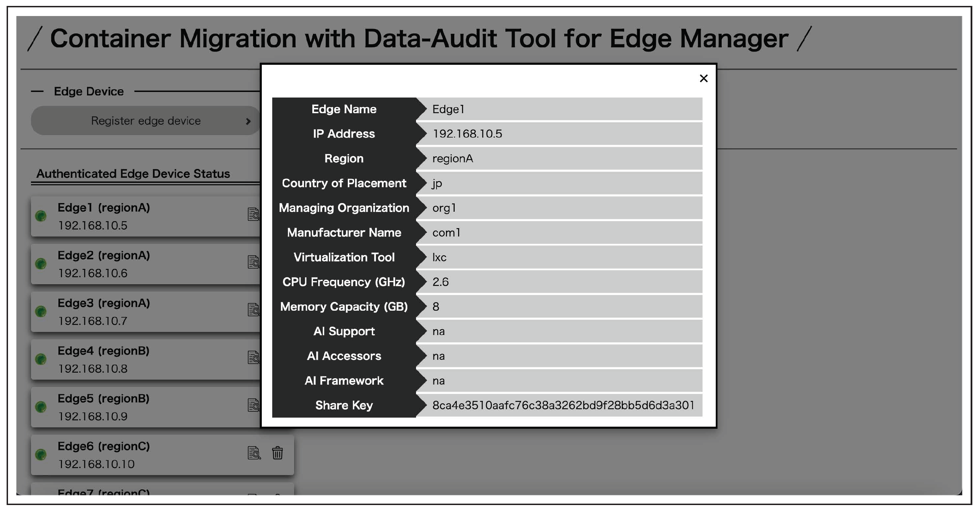Click the Share Key value field
The height and width of the screenshot is (512, 980).
coord(563,405)
